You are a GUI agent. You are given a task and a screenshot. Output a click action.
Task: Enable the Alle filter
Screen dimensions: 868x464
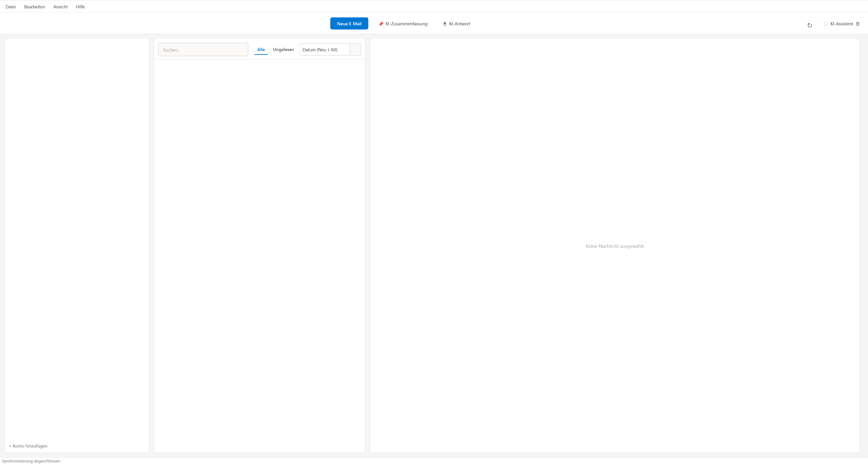261,49
